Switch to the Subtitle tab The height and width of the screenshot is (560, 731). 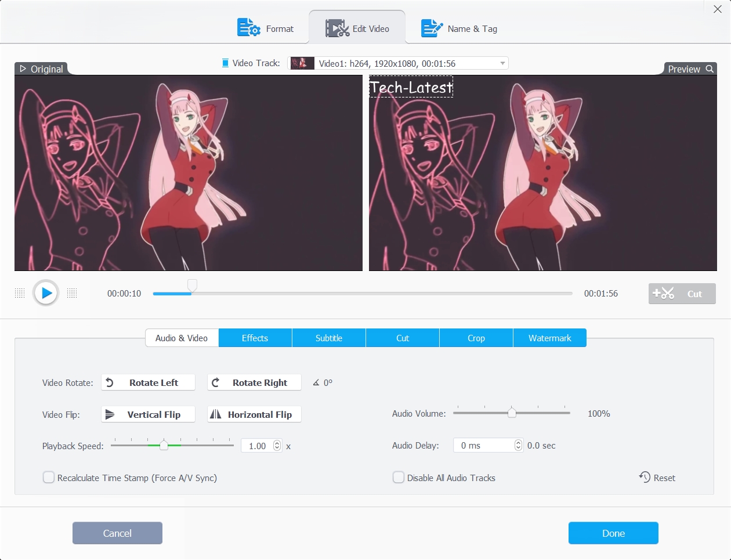pyautogui.click(x=329, y=338)
